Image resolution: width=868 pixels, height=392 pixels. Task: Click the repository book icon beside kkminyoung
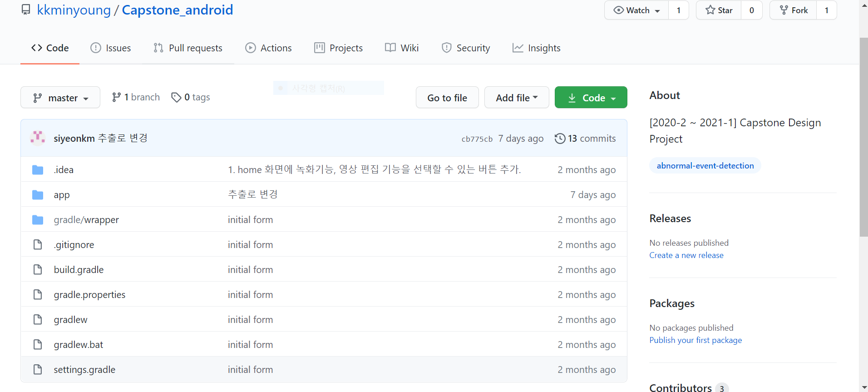(x=26, y=10)
